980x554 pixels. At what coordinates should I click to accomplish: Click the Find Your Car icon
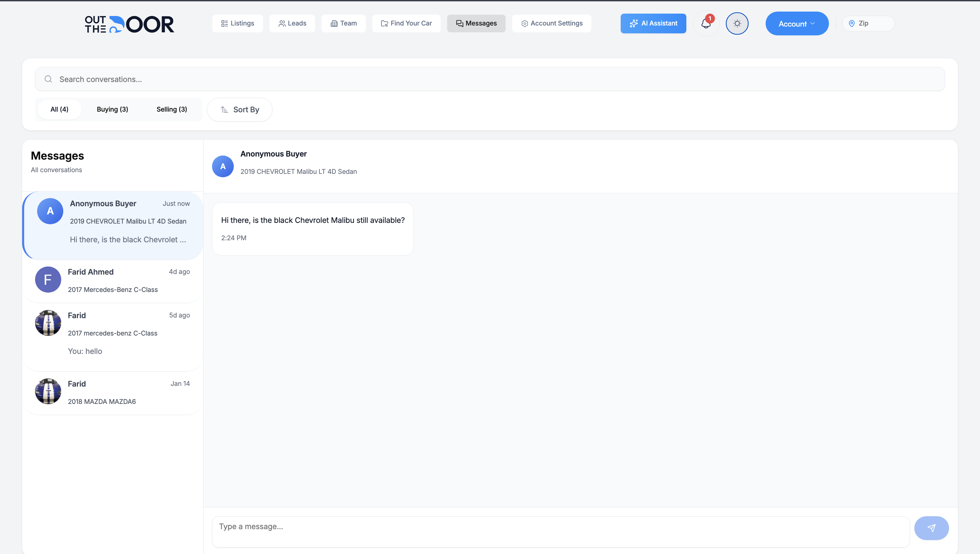pos(384,23)
